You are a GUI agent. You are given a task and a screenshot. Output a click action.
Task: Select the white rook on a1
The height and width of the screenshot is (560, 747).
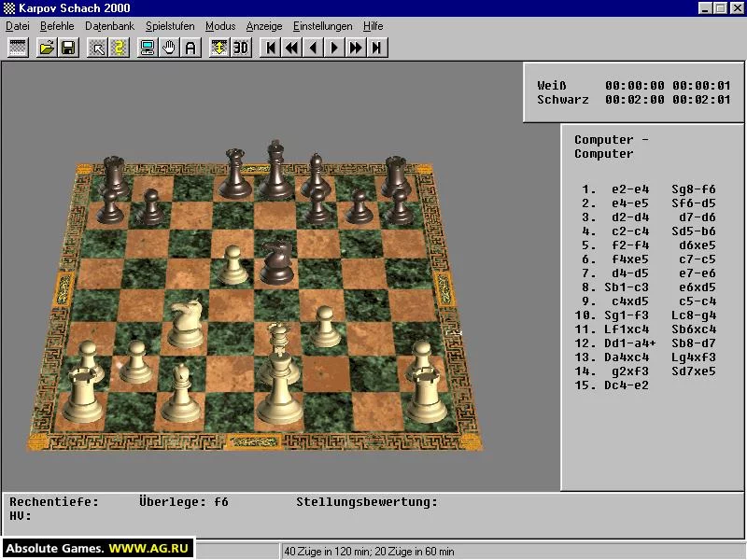click(83, 397)
